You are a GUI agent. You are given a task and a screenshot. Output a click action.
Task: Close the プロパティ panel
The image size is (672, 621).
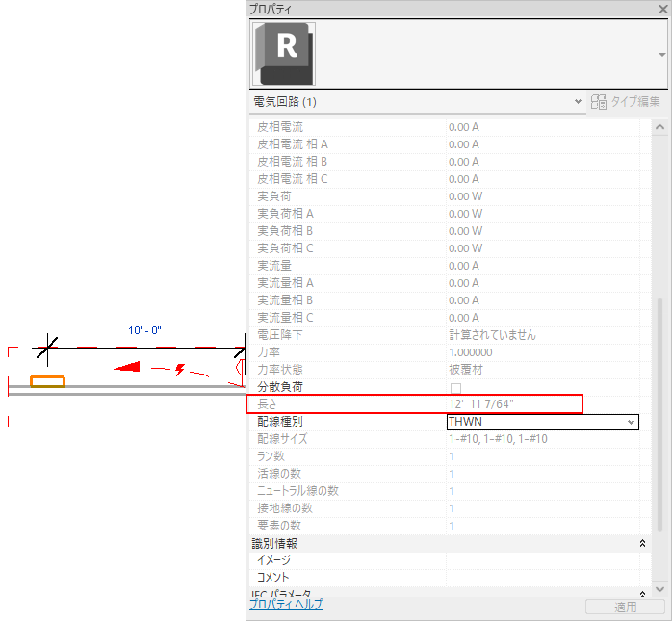tap(663, 9)
